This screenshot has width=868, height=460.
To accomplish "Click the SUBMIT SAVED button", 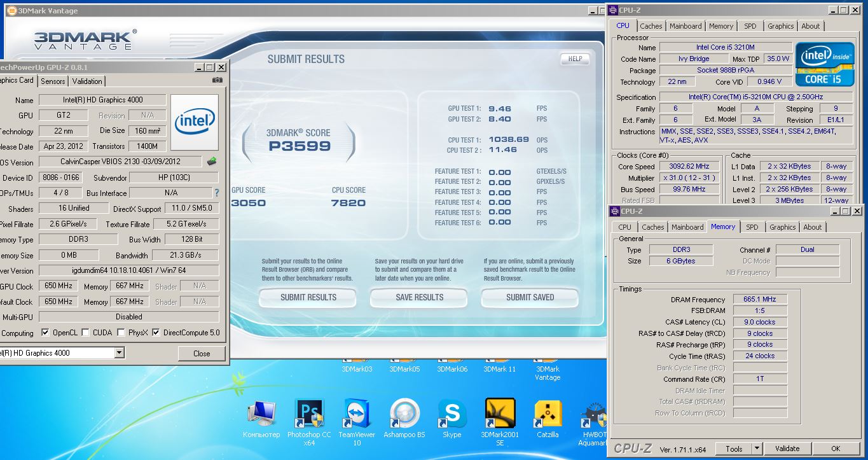I will pos(530,297).
